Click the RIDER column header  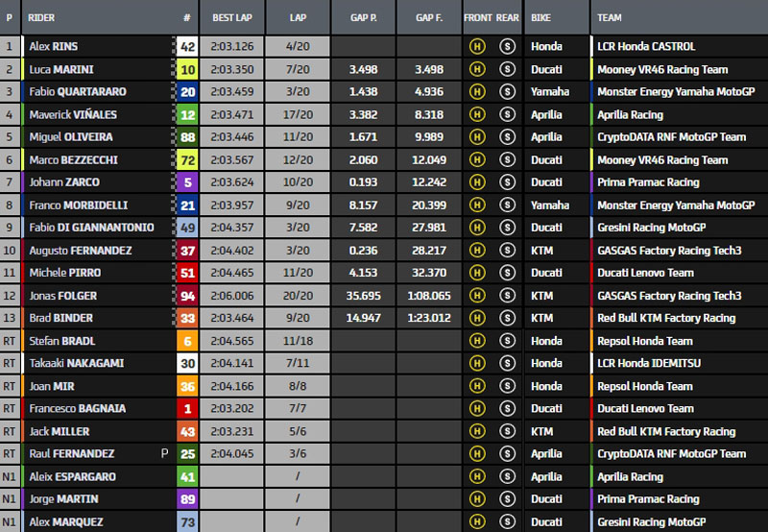coord(43,17)
